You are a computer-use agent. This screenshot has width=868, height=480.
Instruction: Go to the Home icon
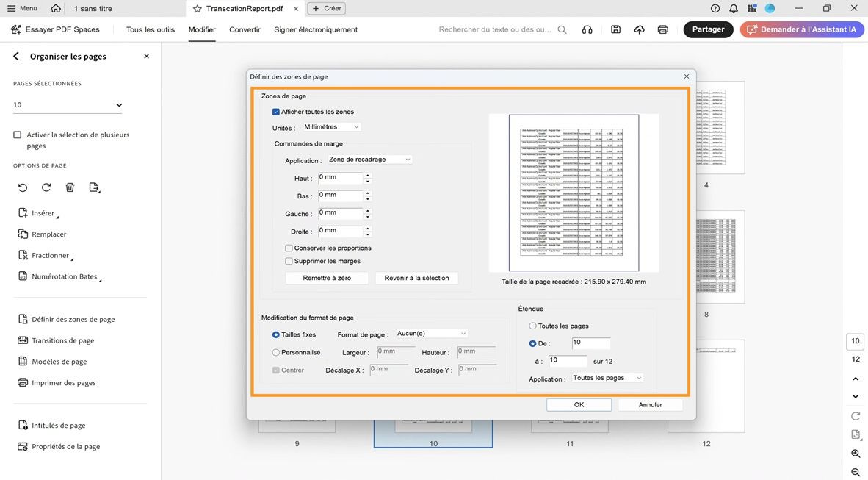point(55,8)
